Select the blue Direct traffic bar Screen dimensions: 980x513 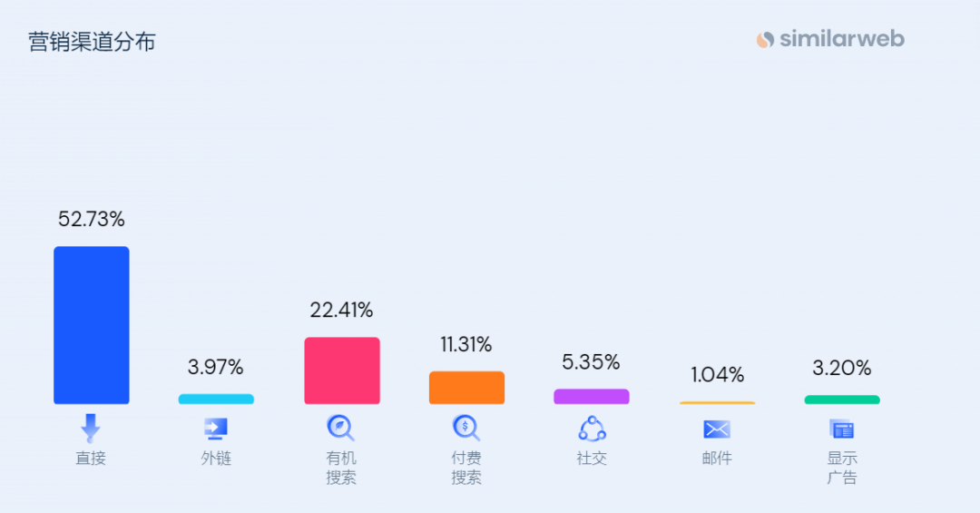point(91,325)
